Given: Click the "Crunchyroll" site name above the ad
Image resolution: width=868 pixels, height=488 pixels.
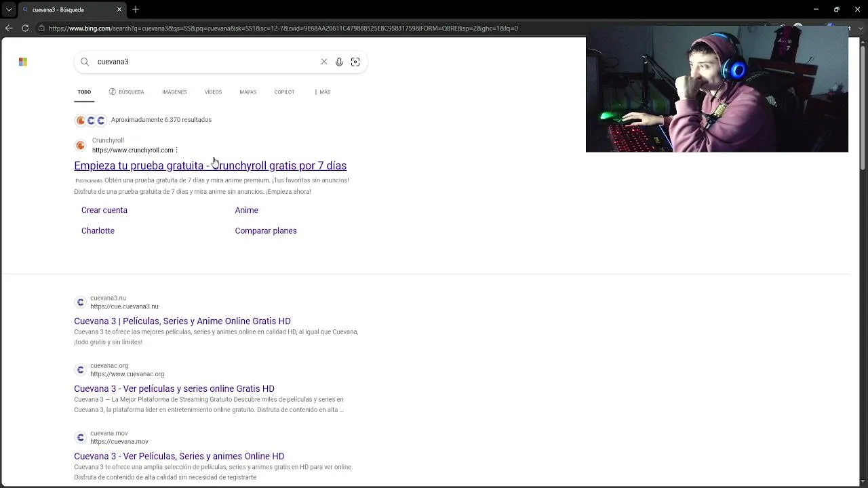Looking at the screenshot, I should click(108, 140).
